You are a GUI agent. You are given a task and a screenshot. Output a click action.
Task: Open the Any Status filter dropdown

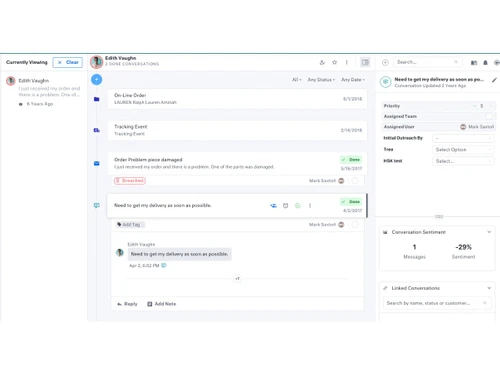321,80
